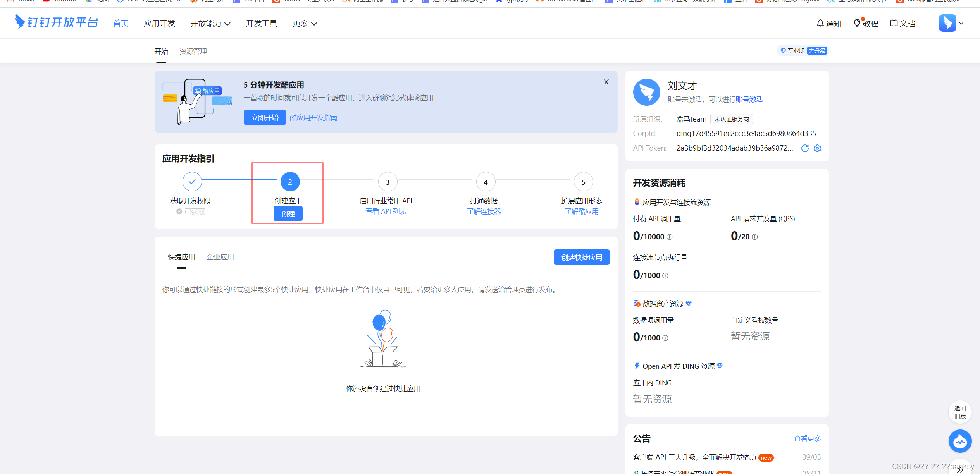This screenshot has height=474, width=980.
Task: Click the step 3 circle icon
Action: tap(388, 182)
